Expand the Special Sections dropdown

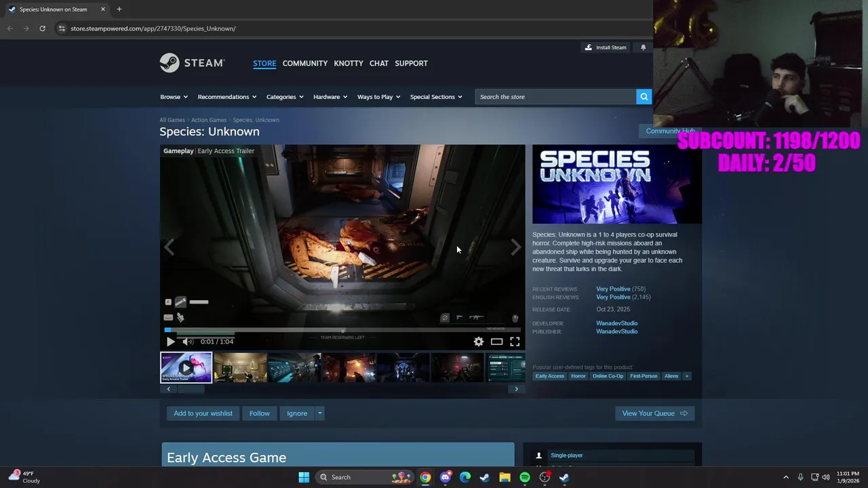[436, 97]
